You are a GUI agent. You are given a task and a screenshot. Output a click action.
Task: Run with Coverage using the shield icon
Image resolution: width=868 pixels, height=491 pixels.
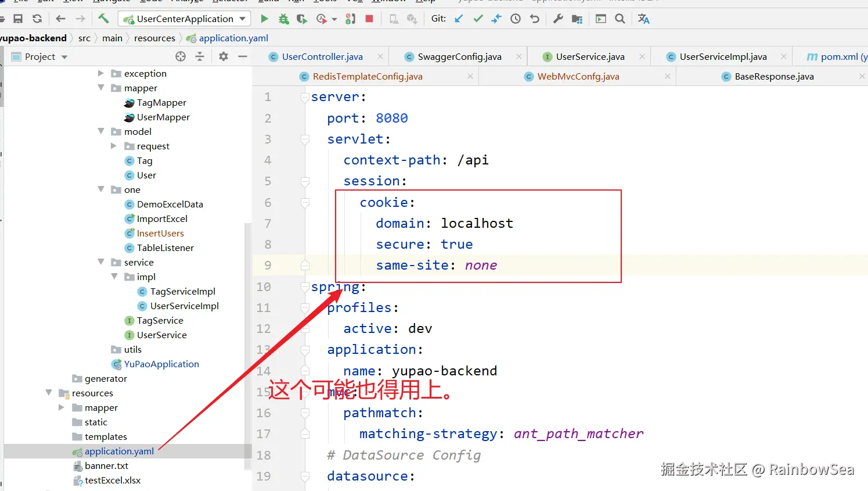coord(302,19)
